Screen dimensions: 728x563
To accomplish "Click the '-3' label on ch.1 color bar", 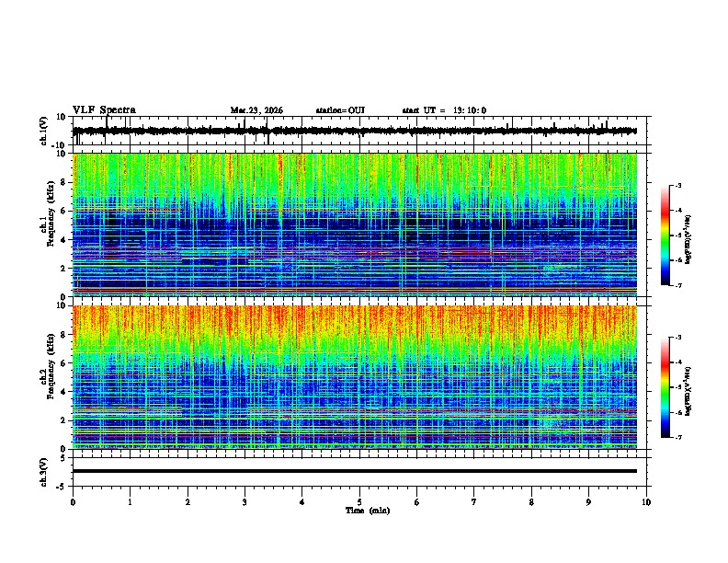I will [677, 186].
